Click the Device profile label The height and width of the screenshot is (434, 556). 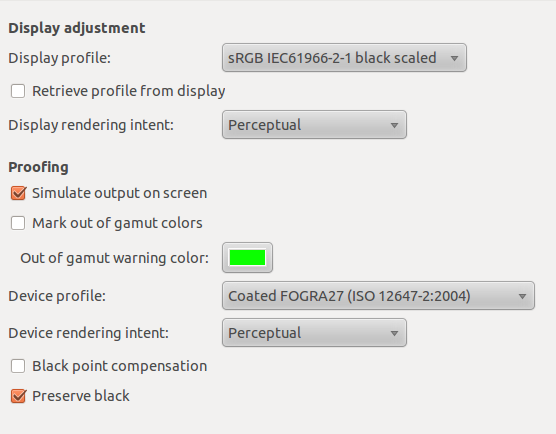click(57, 296)
